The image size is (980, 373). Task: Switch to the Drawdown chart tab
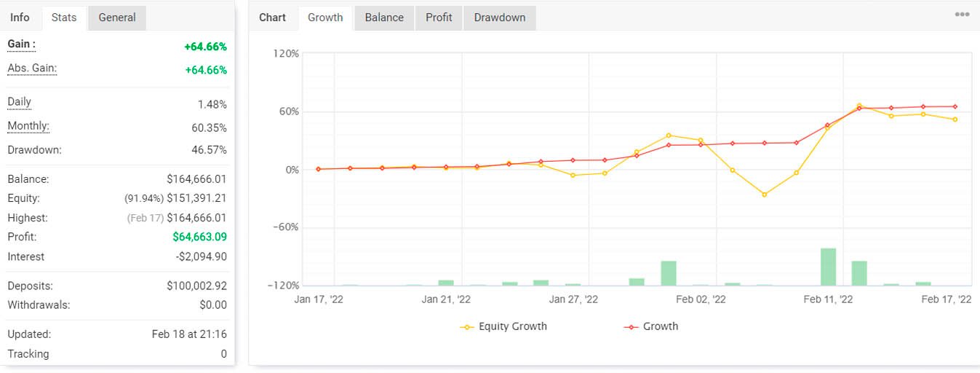[499, 17]
